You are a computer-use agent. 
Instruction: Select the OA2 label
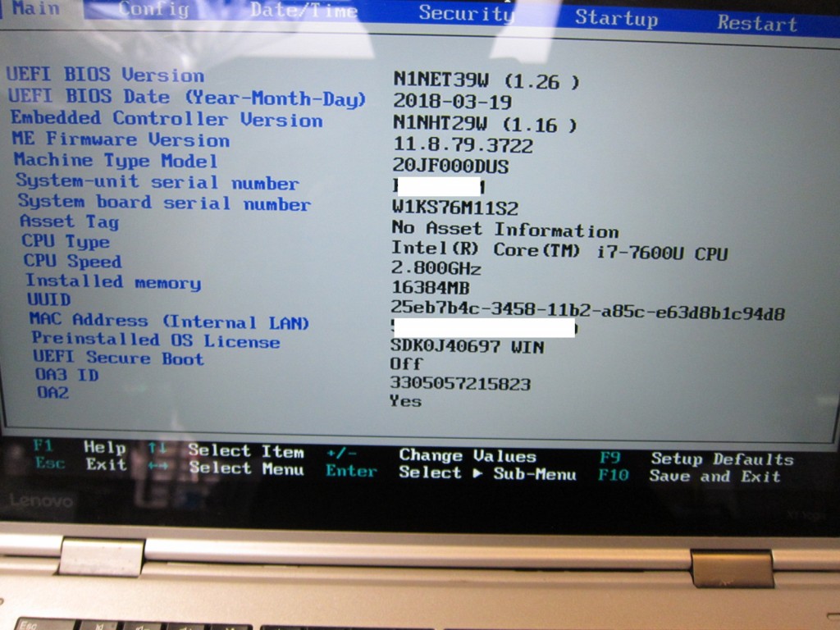point(53,393)
